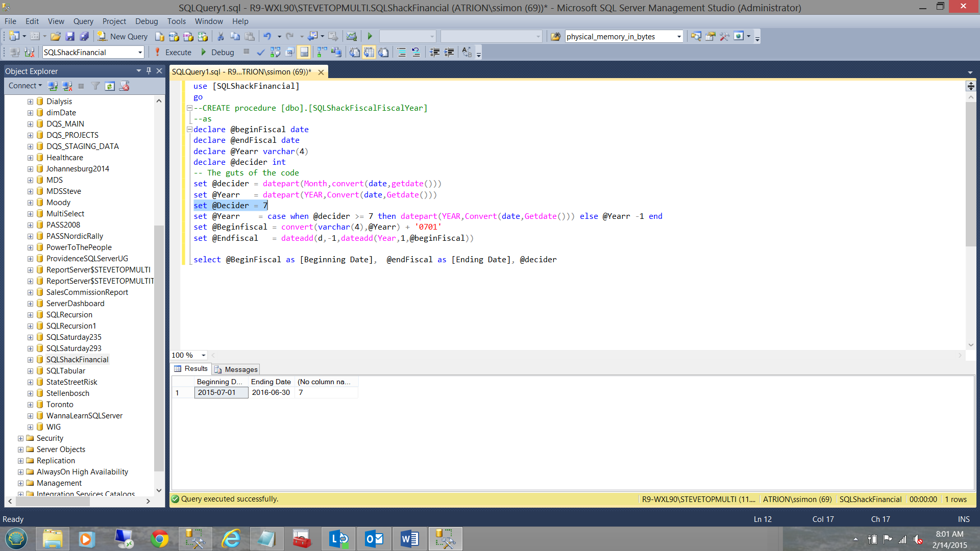Click the Undo arrow icon
Screen dimensions: 980x551
pyautogui.click(x=267, y=36)
